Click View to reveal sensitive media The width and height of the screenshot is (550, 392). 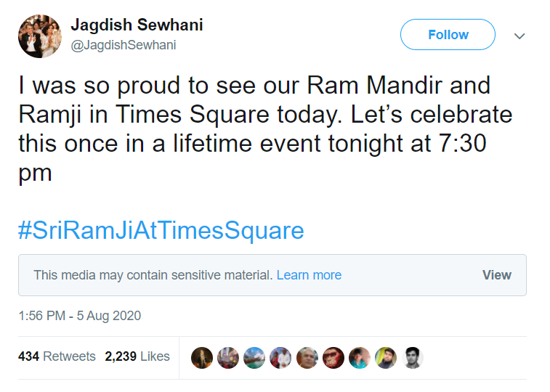[496, 275]
